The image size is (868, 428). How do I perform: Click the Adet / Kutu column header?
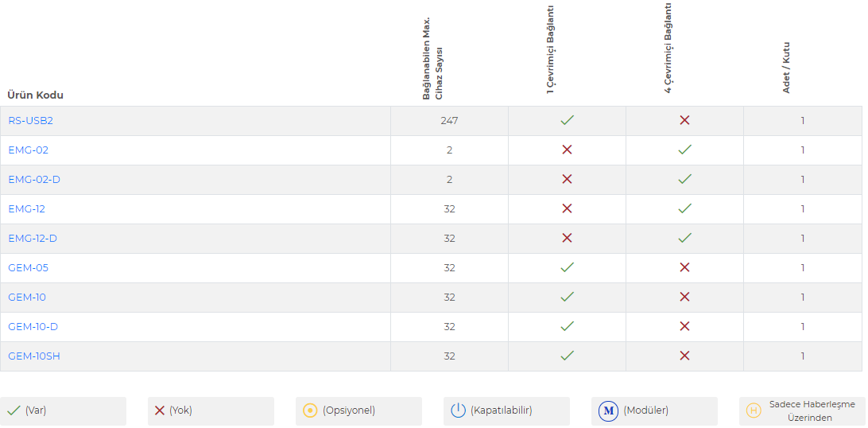786,67
